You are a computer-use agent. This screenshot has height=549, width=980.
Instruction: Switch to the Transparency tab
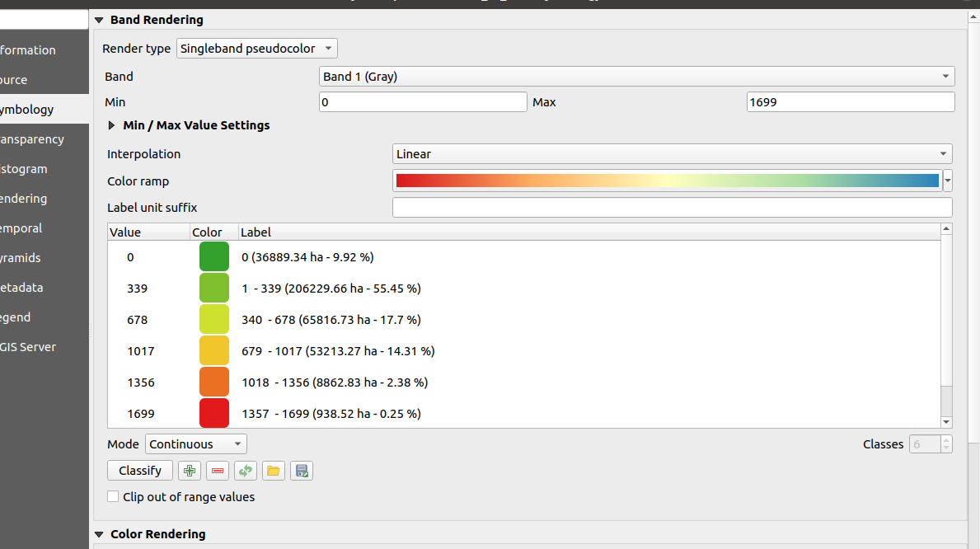(x=32, y=139)
